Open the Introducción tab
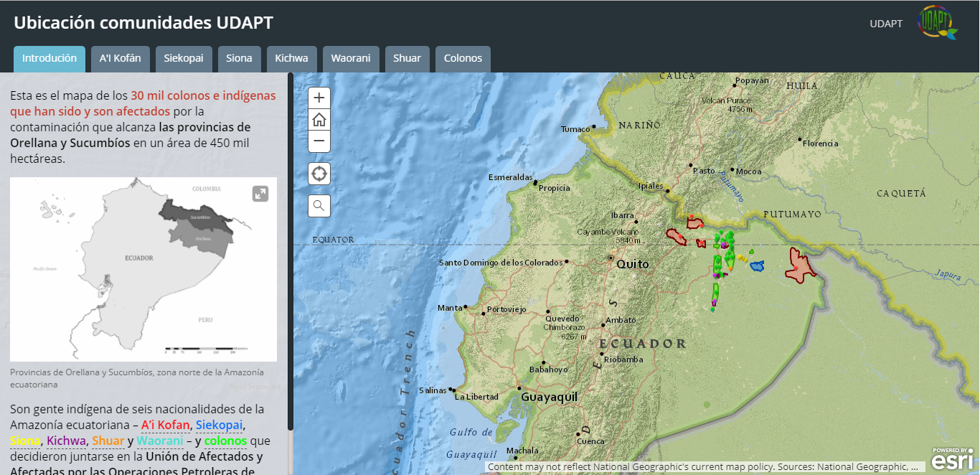 50,59
